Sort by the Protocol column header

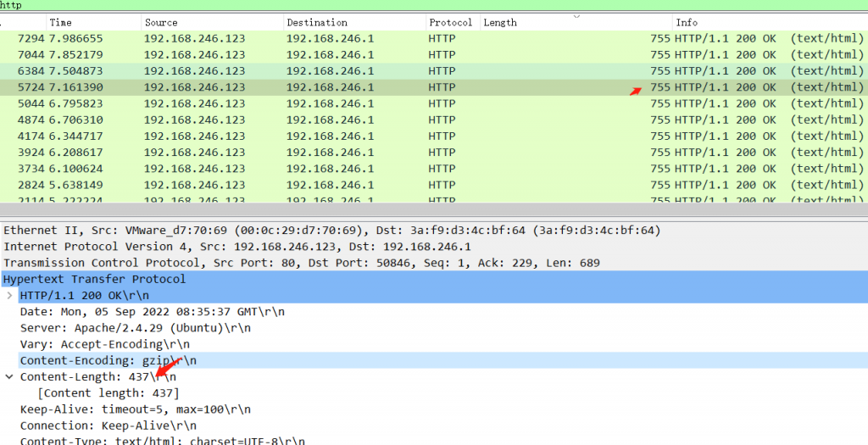453,23
